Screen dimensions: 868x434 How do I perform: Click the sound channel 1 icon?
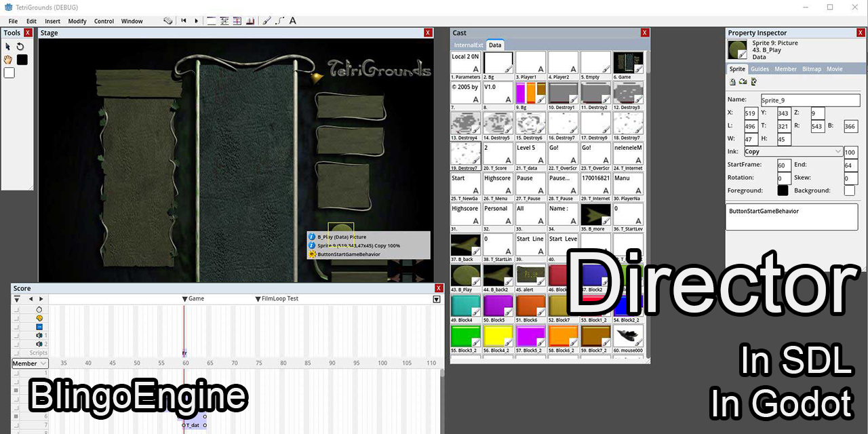[39, 336]
